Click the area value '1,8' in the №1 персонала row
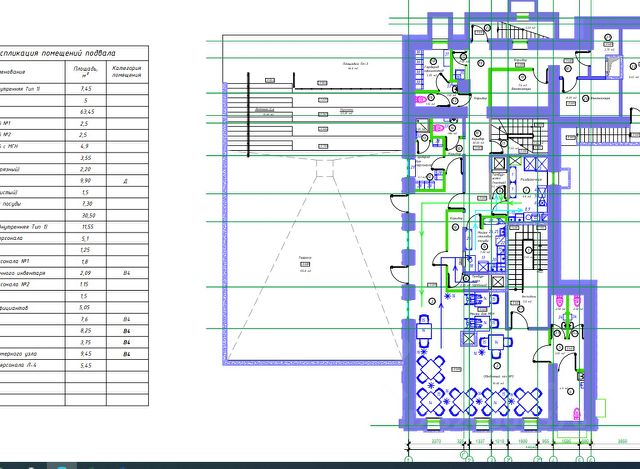Viewport: 640px width, 469px height. pyautogui.click(x=84, y=262)
